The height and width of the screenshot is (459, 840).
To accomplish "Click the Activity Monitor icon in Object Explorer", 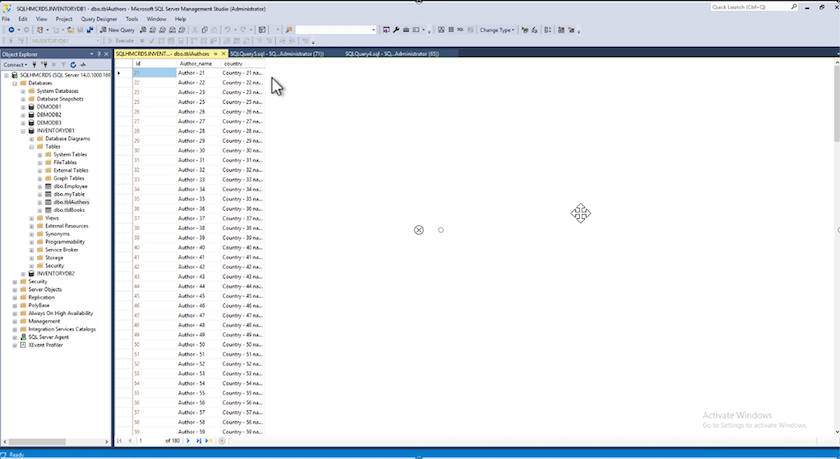I will (83, 65).
